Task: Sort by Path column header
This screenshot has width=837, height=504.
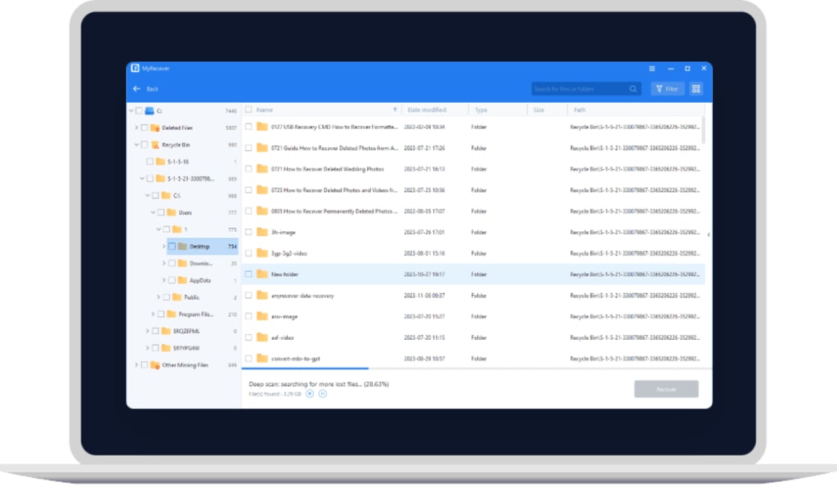Action: click(580, 109)
